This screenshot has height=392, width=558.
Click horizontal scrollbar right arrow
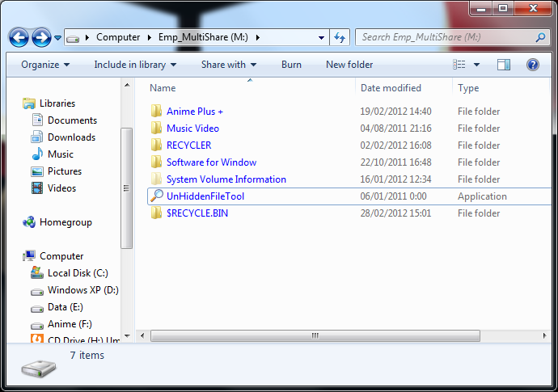544,335
